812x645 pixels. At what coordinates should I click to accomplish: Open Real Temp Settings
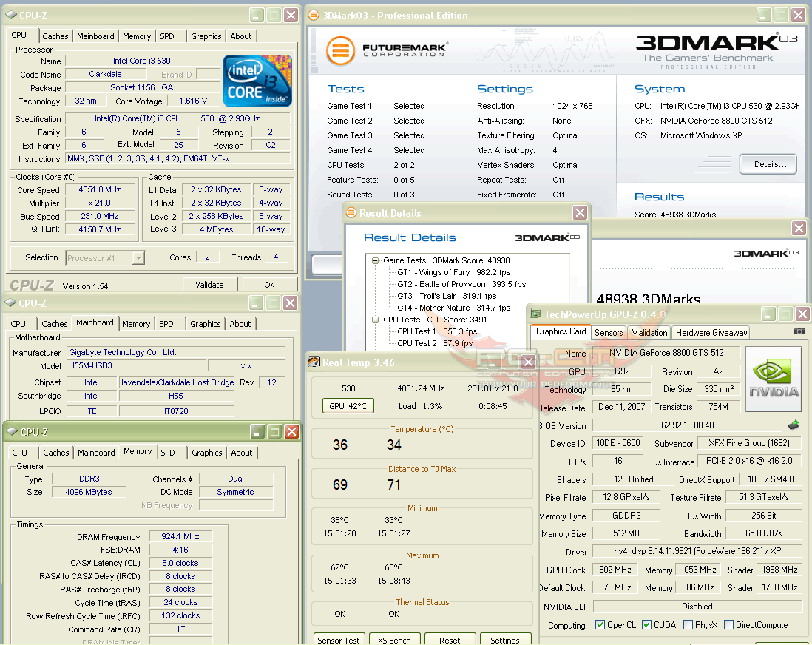[505, 639]
